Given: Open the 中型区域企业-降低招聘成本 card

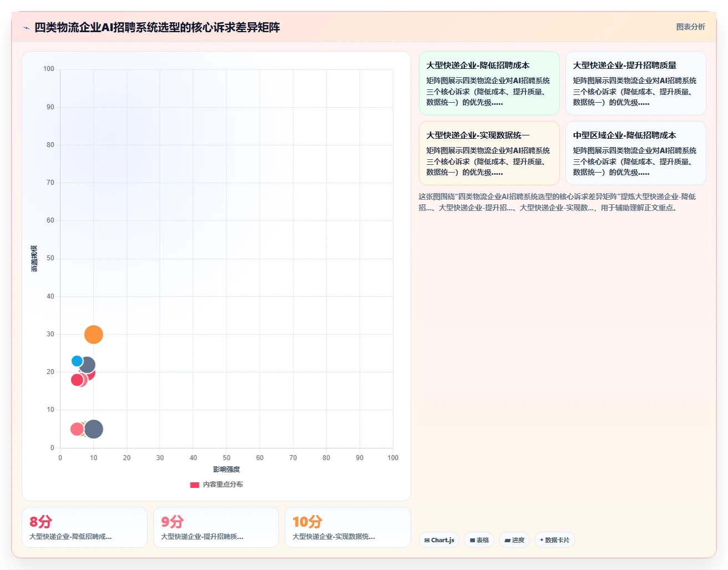Looking at the screenshot, I should tap(635, 153).
